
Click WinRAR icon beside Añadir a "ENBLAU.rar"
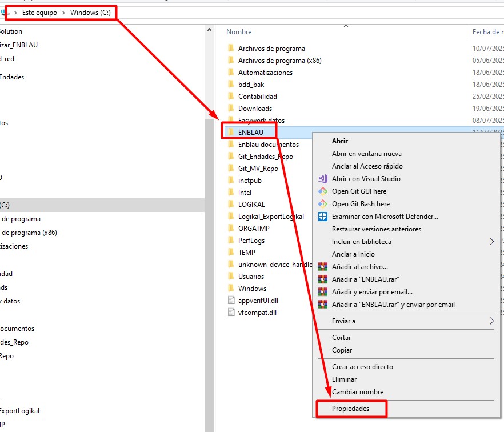pyautogui.click(x=323, y=279)
